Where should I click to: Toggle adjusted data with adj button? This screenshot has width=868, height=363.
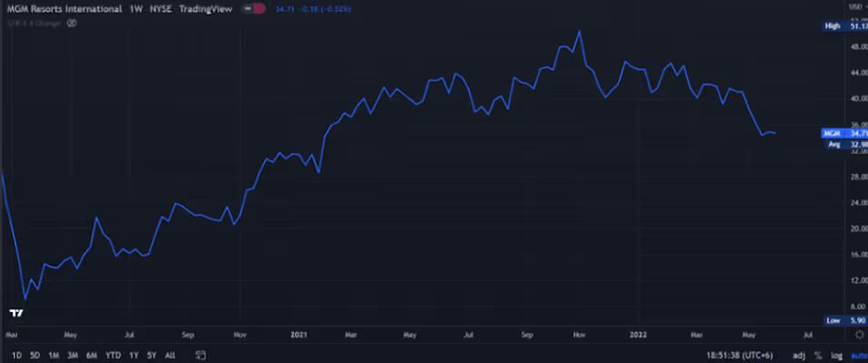[x=799, y=355]
